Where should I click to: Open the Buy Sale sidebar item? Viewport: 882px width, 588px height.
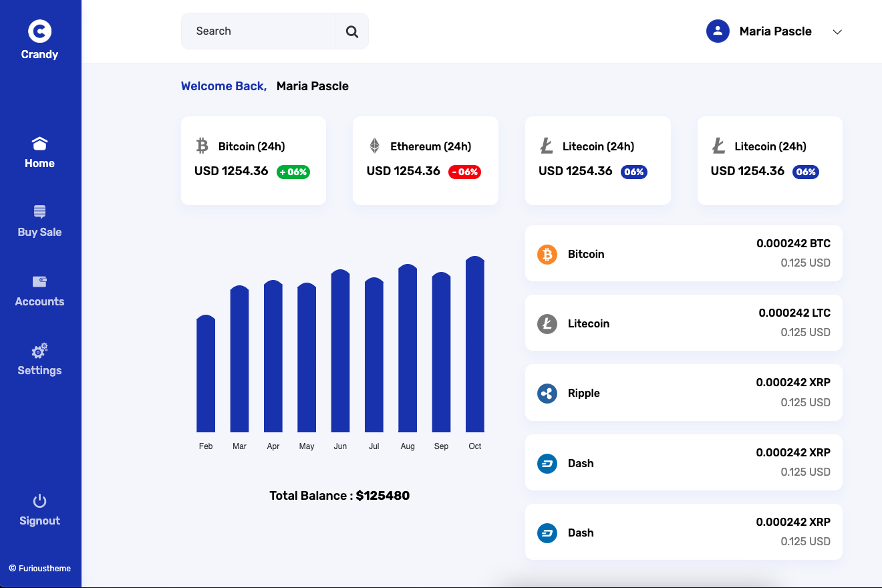39,222
